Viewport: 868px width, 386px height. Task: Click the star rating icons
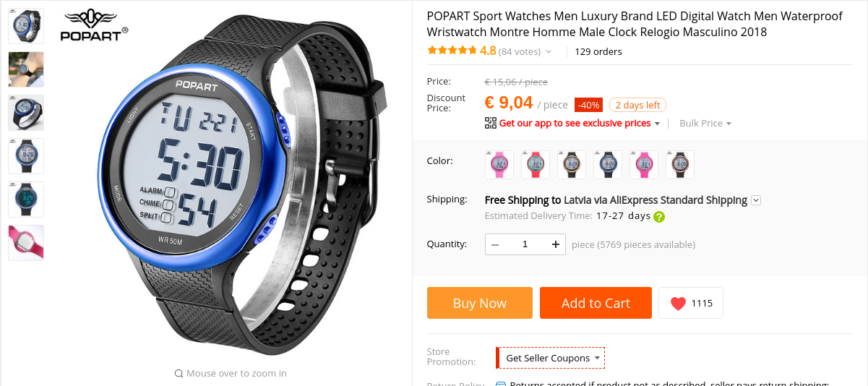point(452,51)
